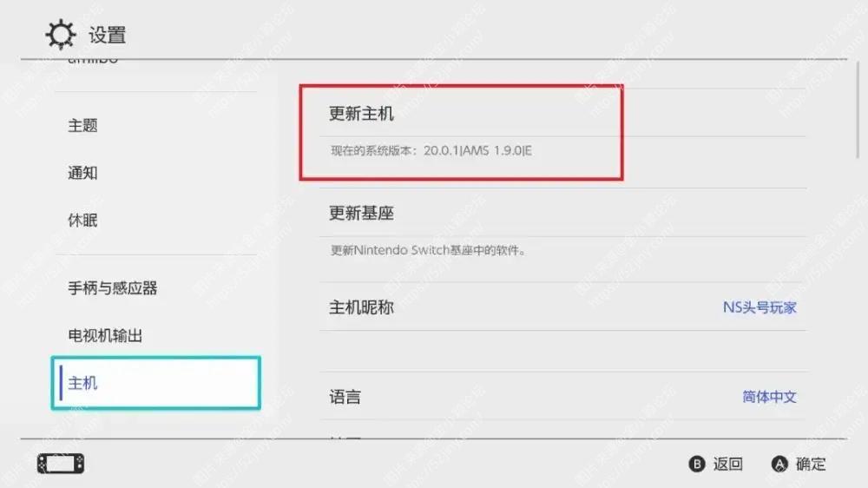This screenshot has height=488, width=868.
Task: Open the 主机昵称 nickname setting
Action: (562, 307)
